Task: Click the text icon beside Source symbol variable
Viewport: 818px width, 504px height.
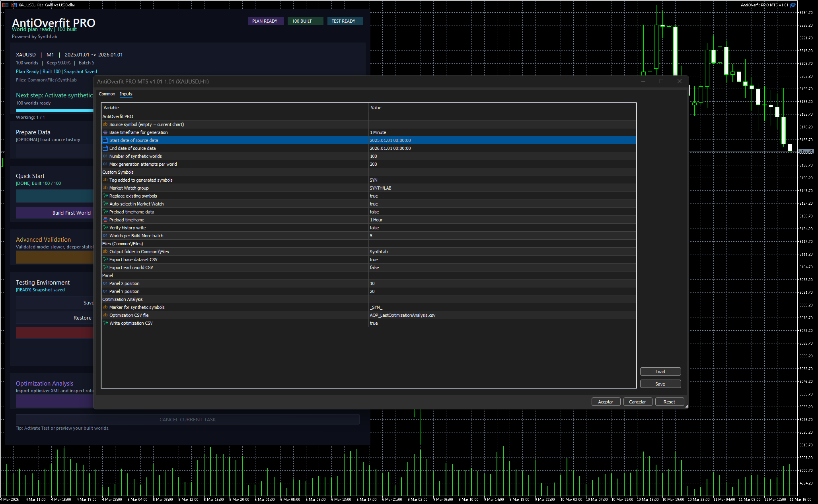Action: pyautogui.click(x=105, y=124)
